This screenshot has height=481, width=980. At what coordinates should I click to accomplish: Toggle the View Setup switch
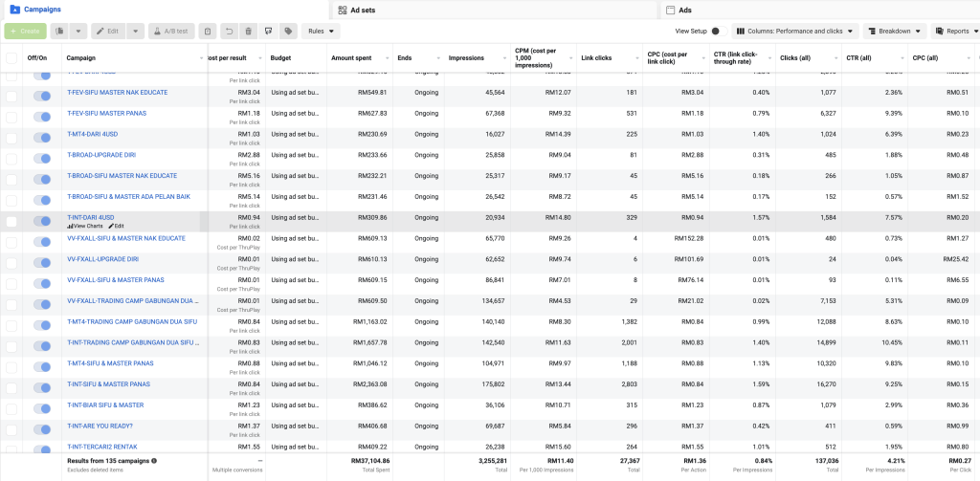pyautogui.click(x=718, y=32)
